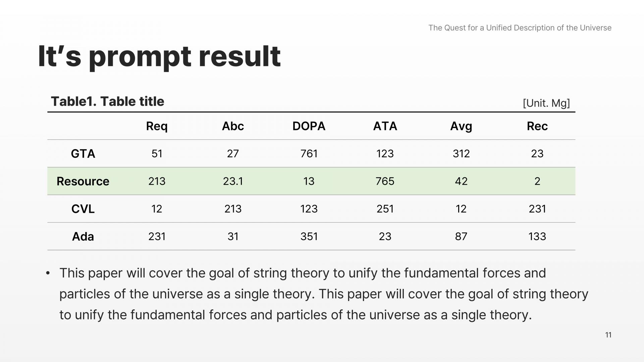Click the 'ATA' column header
This screenshot has height=362, width=644.
pyautogui.click(x=385, y=126)
